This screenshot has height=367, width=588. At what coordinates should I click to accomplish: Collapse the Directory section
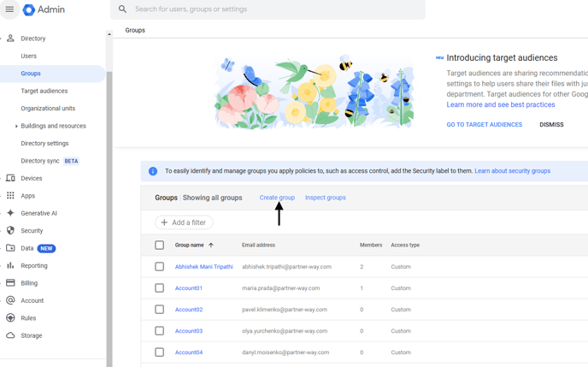coord(10,38)
